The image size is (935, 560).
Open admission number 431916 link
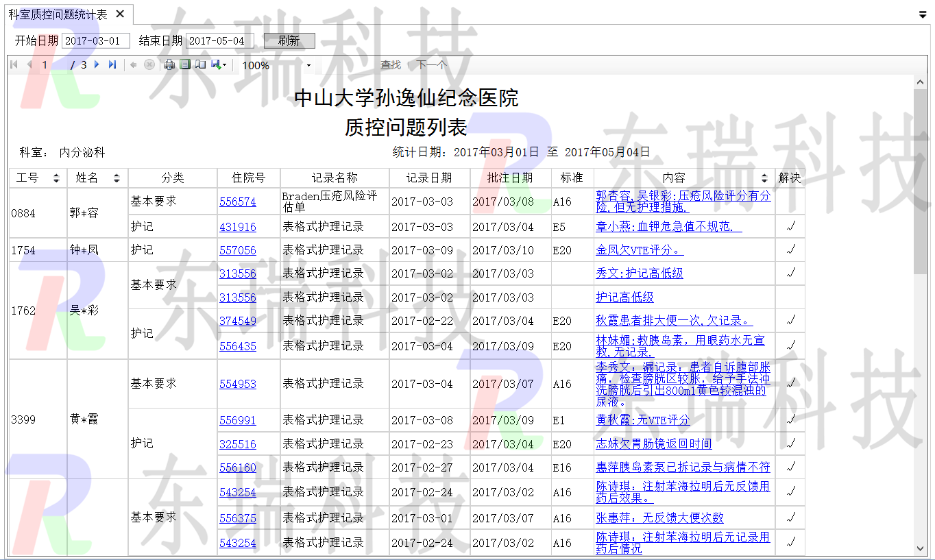[x=238, y=227]
